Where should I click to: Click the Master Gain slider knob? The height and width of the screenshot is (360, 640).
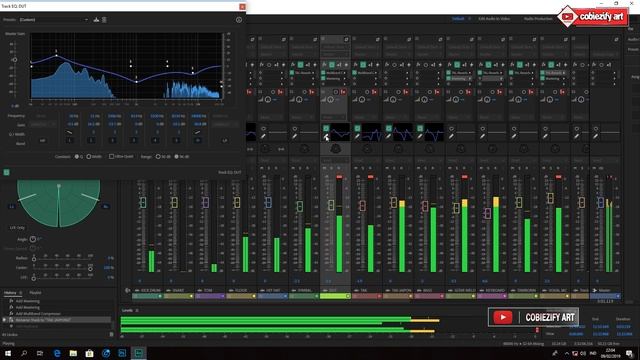tap(14, 60)
